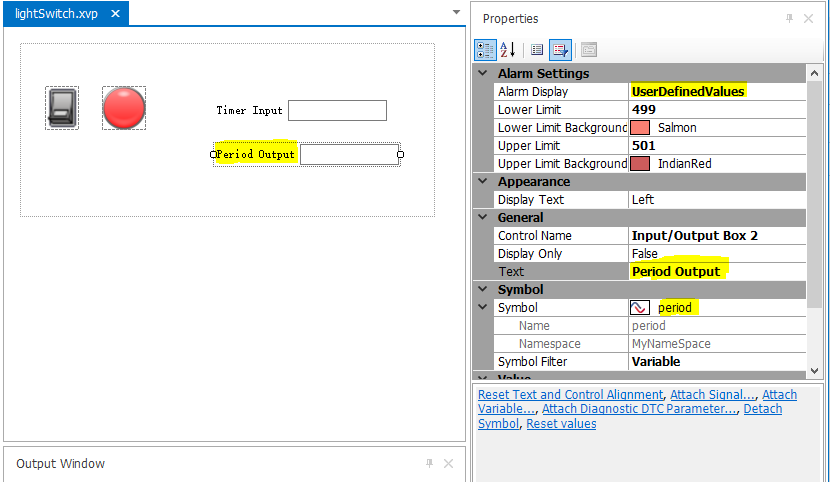Click the period symbol waveform icon
Image resolution: width=830 pixels, height=482 pixels.
[639, 308]
